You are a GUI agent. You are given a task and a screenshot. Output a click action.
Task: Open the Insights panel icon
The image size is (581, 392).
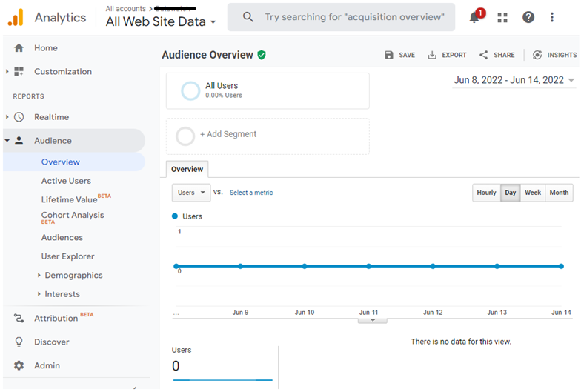coord(537,55)
